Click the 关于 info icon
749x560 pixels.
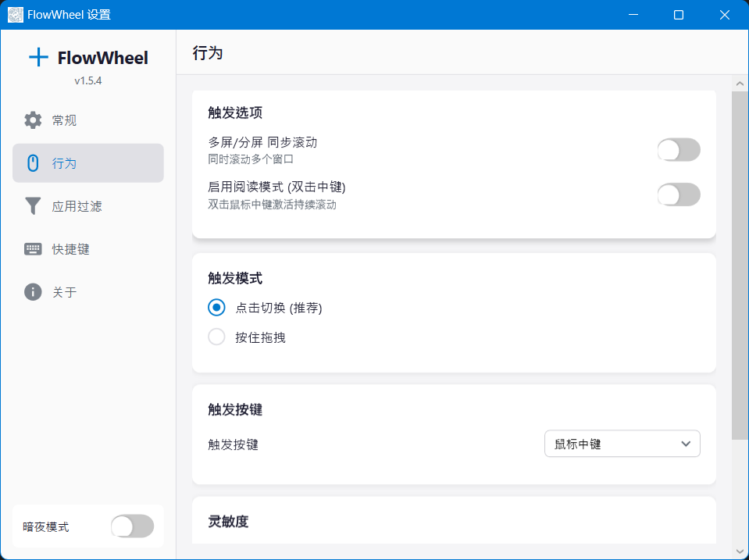32,291
